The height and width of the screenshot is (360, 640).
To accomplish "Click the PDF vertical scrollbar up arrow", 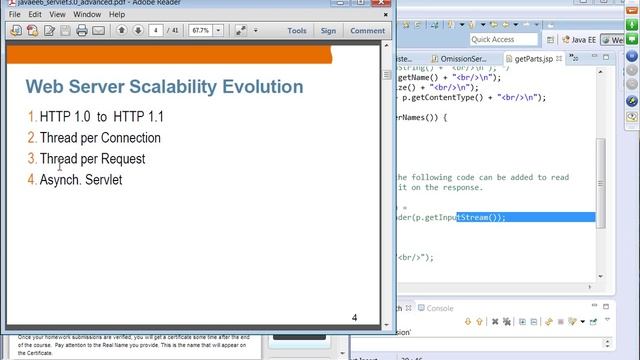I will [x=387, y=45].
